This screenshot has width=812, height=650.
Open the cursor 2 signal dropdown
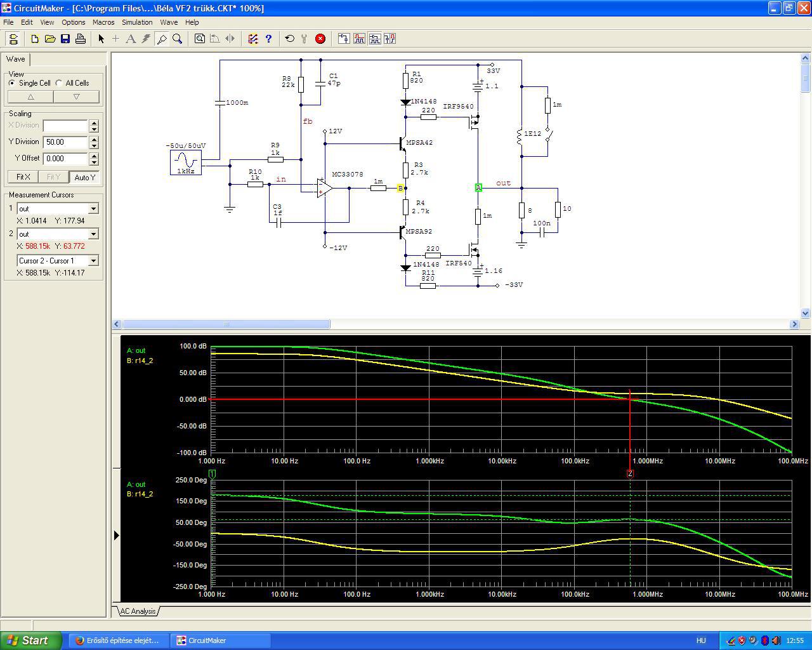pos(93,234)
